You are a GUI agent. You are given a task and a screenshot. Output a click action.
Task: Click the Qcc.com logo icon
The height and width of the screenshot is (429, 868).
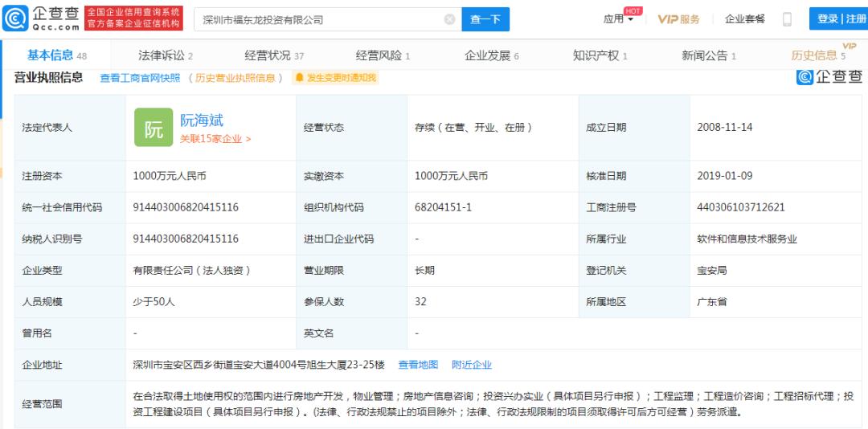coord(15,18)
